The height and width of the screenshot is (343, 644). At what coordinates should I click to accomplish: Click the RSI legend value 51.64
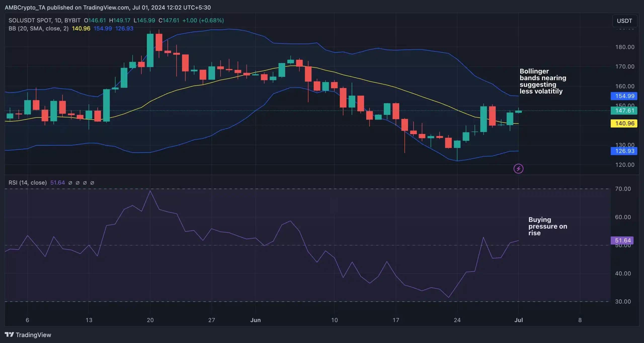(x=58, y=183)
